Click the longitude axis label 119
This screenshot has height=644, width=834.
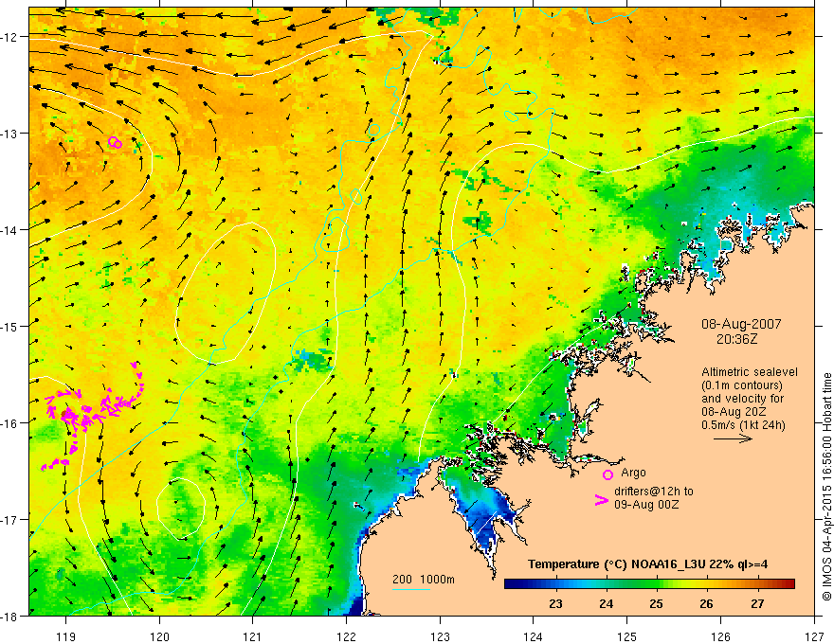pyautogui.click(x=66, y=636)
